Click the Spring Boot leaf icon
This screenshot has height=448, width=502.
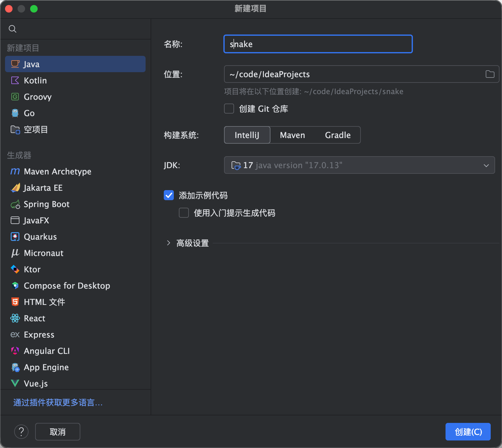[x=15, y=204]
